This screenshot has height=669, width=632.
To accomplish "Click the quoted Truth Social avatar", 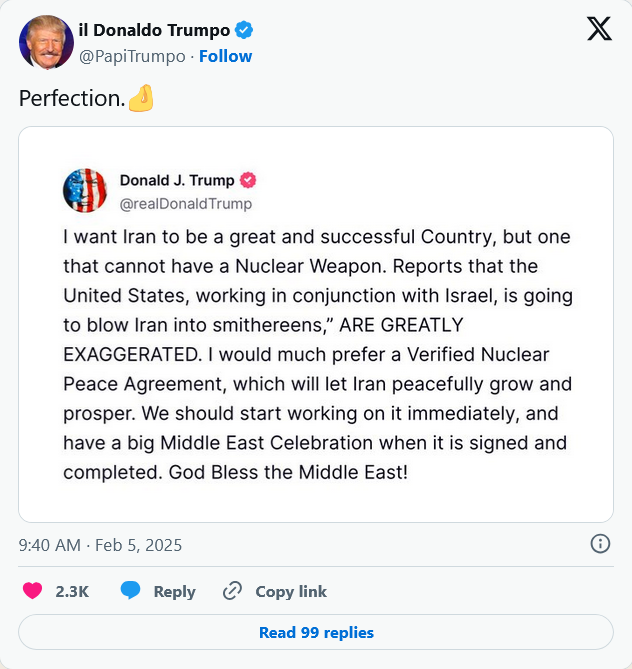I will [x=85, y=190].
